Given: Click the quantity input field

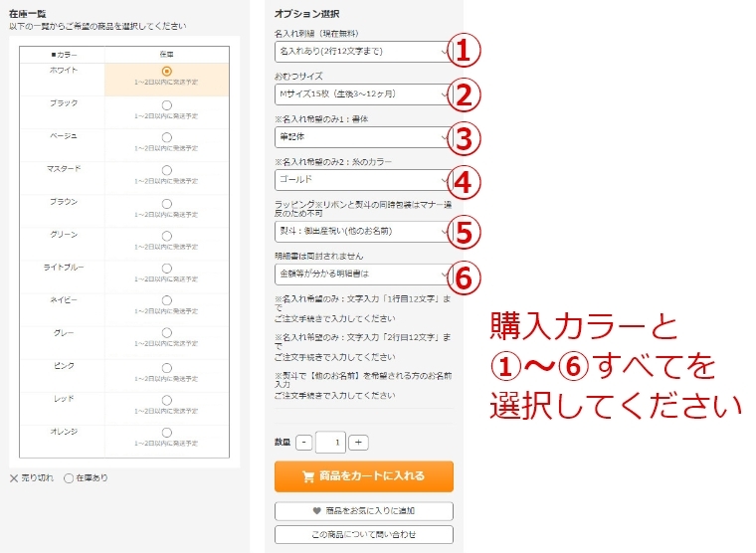Looking at the screenshot, I should coord(331,443).
